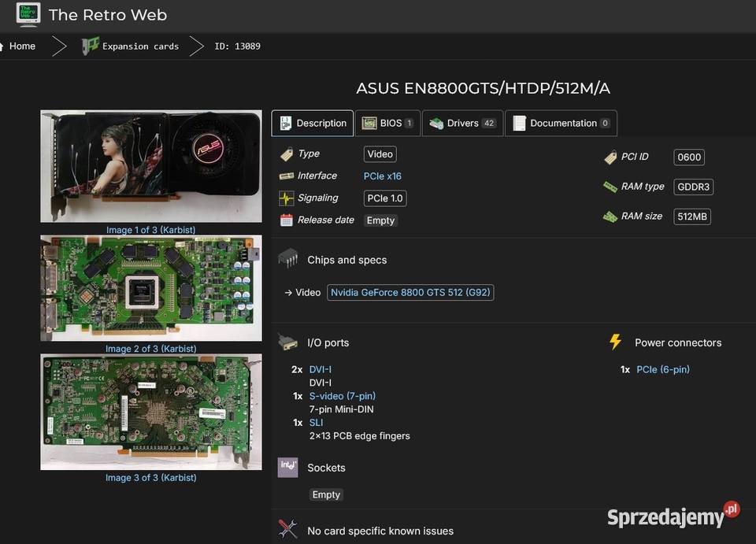Click the Image 3 of 3 (Karbist) caption

pos(151,478)
